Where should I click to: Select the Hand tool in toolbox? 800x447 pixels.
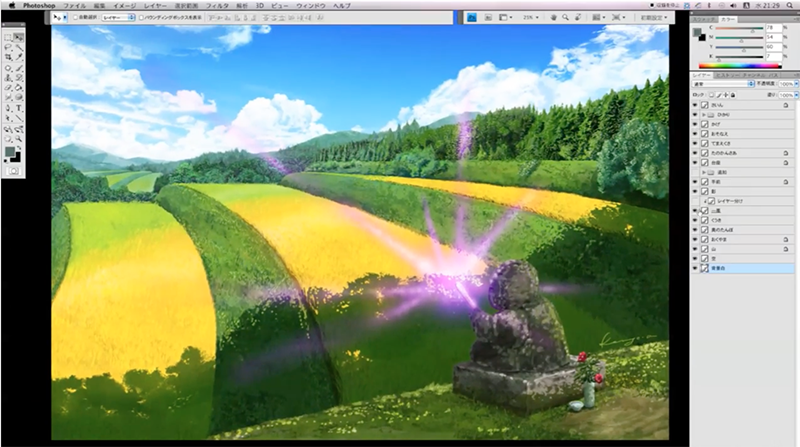(8, 138)
